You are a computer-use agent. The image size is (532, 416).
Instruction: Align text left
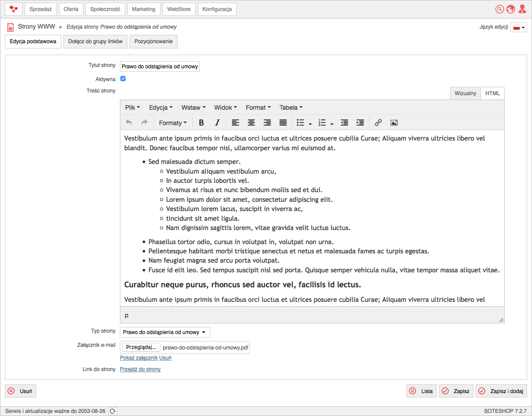point(236,123)
